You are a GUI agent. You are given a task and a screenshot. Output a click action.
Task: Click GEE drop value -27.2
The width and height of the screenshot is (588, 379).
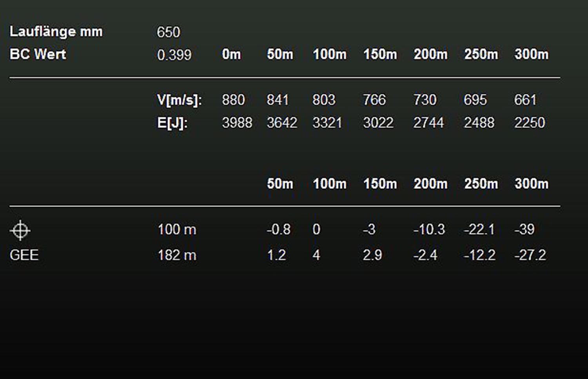pos(530,255)
